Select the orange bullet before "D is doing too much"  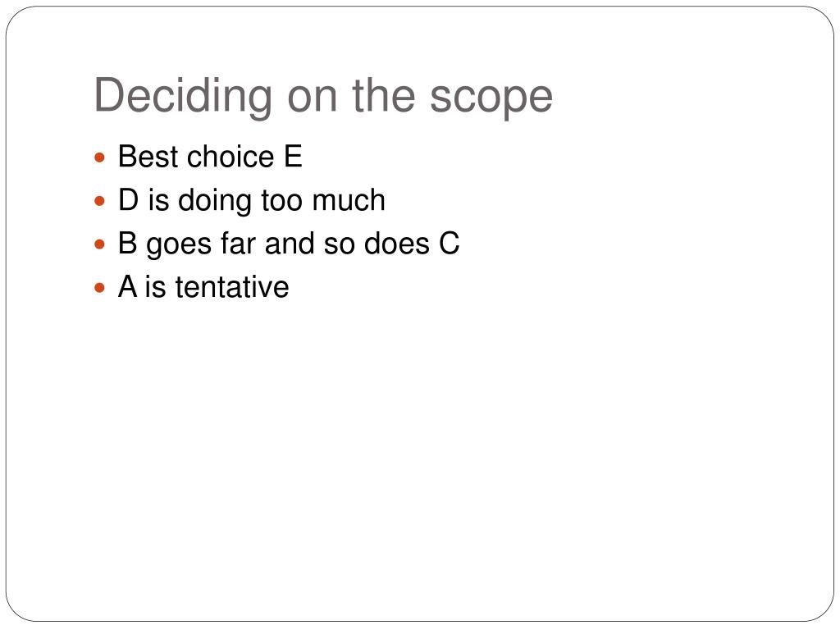click(x=99, y=201)
